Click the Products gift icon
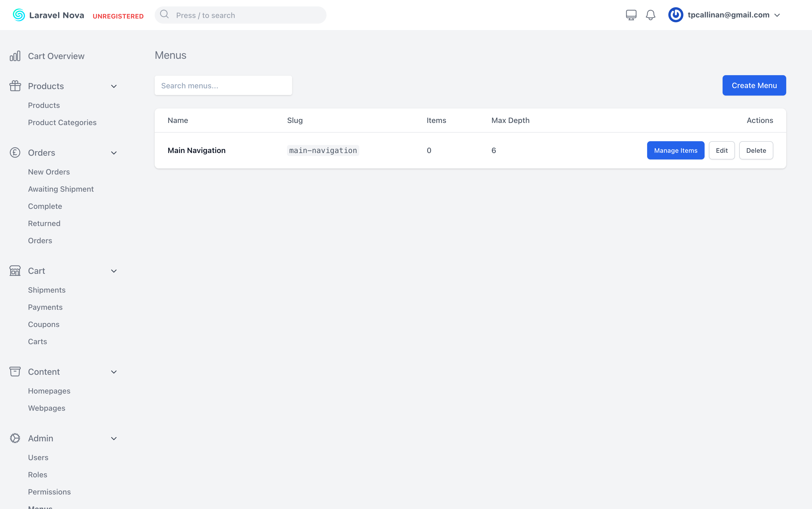Image resolution: width=812 pixels, height=509 pixels. pyautogui.click(x=15, y=86)
